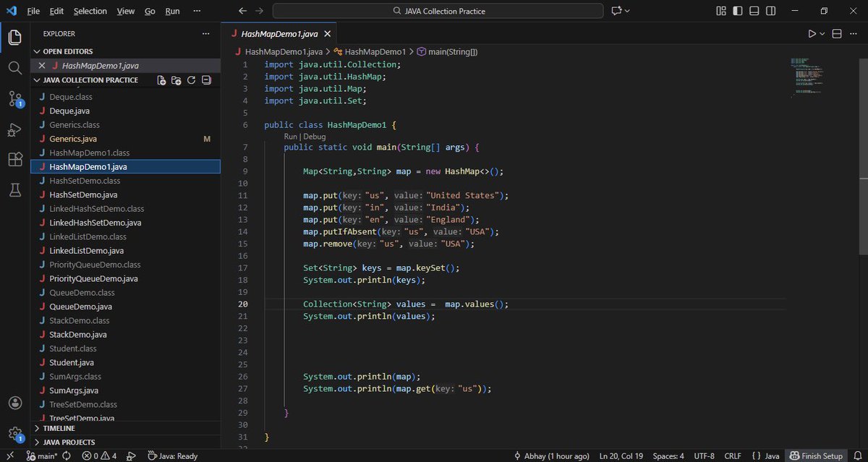Change encoding via UTF-8 status item
The image size is (868, 462).
click(x=704, y=456)
